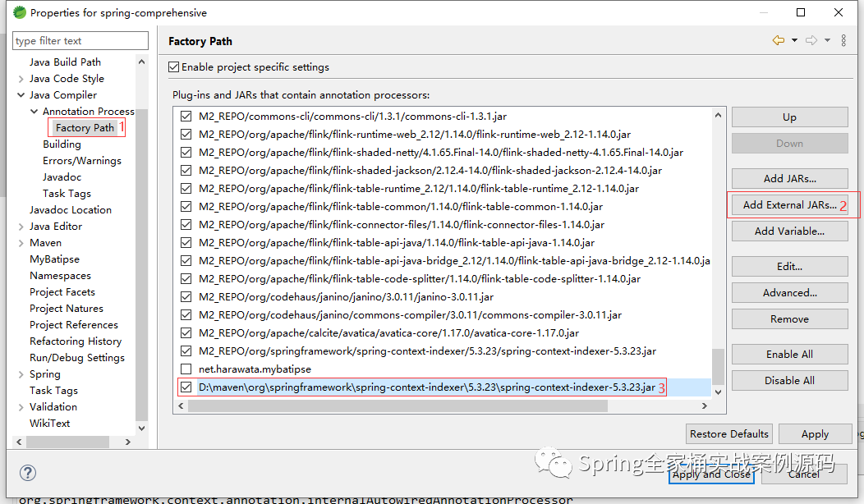
Task: Click the Add JARs... button
Action: pos(789,178)
